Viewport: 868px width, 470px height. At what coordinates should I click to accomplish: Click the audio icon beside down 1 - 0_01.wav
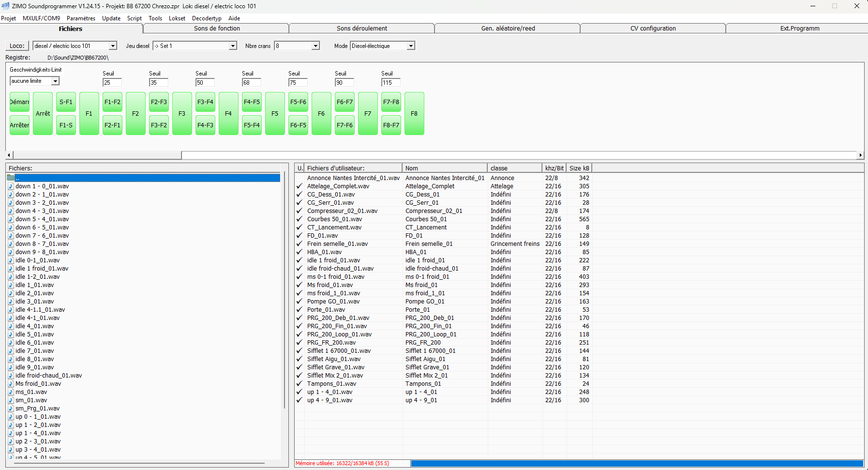coord(11,186)
